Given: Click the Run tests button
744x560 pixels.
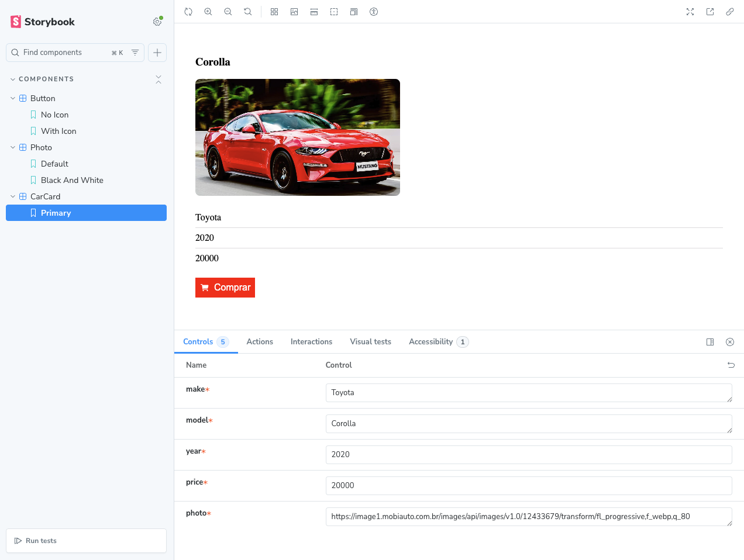Looking at the screenshot, I should pyautogui.click(x=86, y=541).
